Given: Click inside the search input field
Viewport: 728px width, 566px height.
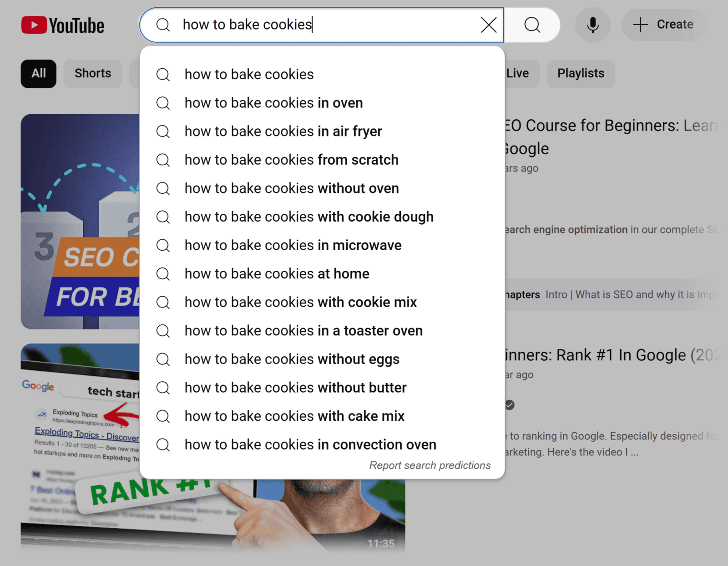Looking at the screenshot, I should [318, 25].
